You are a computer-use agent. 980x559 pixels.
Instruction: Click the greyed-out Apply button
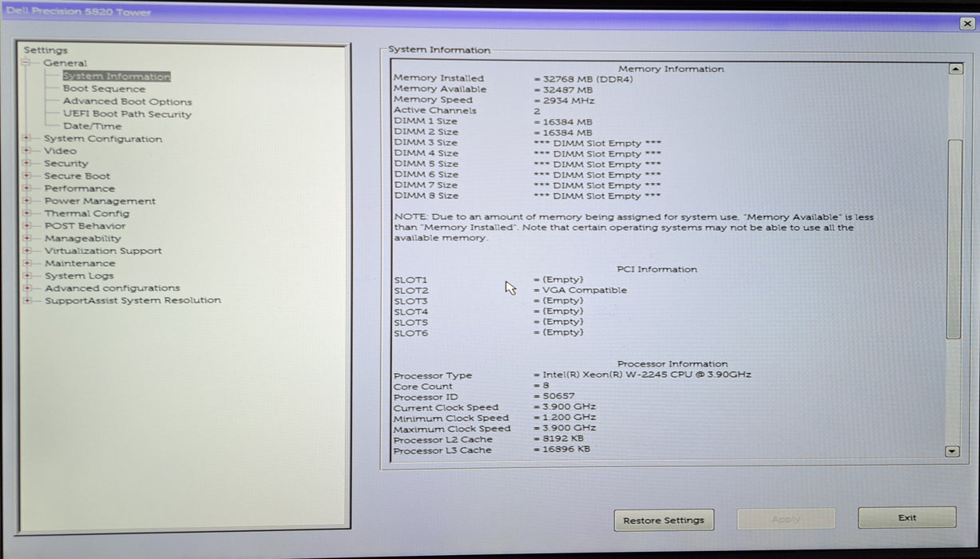[786, 519]
